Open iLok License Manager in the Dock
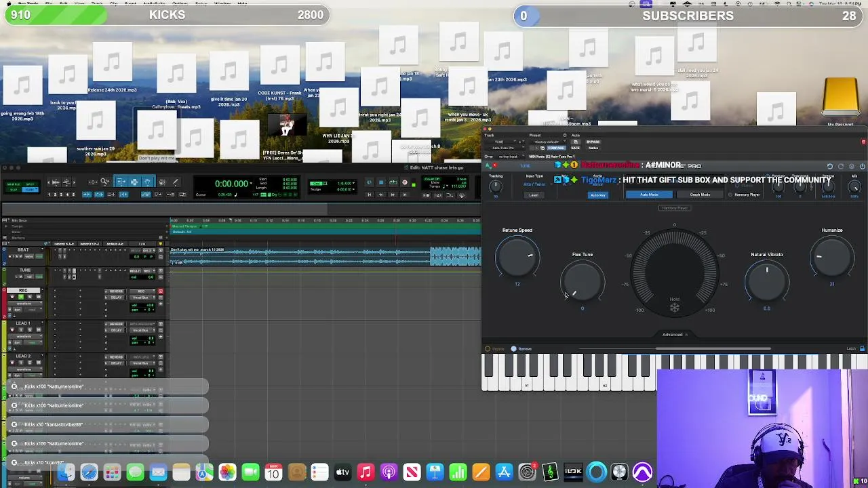The image size is (868, 488). [x=573, y=472]
